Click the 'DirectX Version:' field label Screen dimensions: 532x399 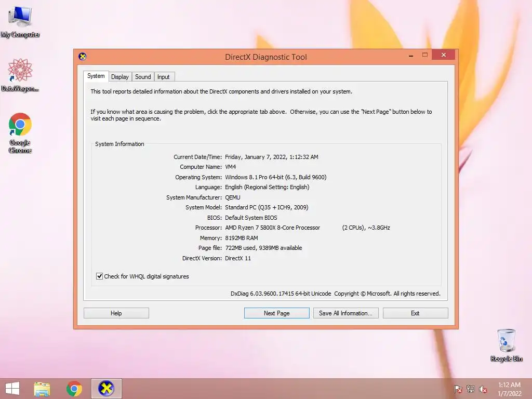click(x=202, y=258)
